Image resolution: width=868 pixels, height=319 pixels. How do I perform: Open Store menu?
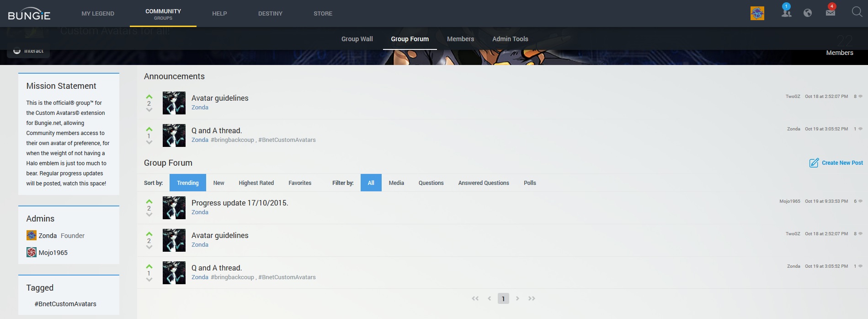[323, 14]
